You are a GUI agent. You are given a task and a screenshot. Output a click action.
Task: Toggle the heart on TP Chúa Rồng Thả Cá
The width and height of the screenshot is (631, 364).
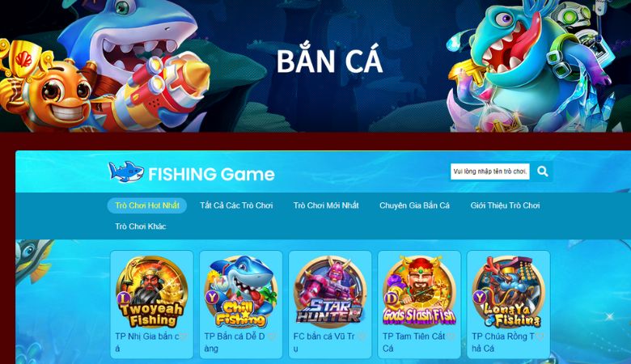pos(540,336)
